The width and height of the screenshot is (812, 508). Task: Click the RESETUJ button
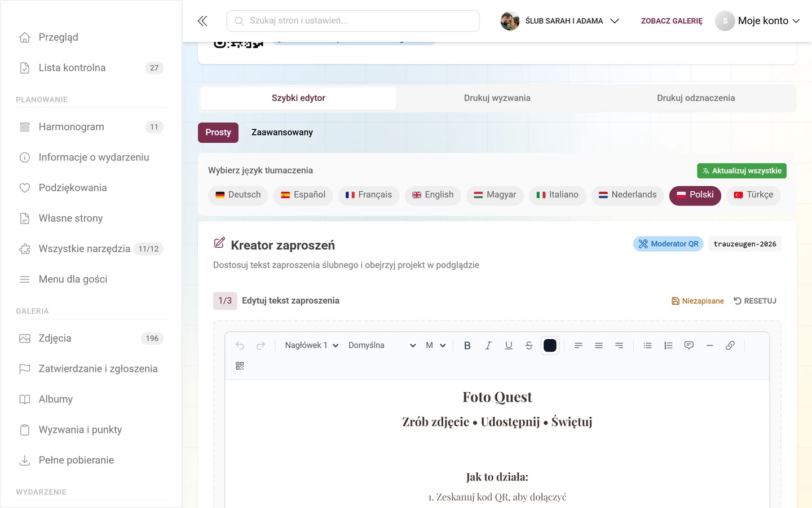pyautogui.click(x=754, y=301)
